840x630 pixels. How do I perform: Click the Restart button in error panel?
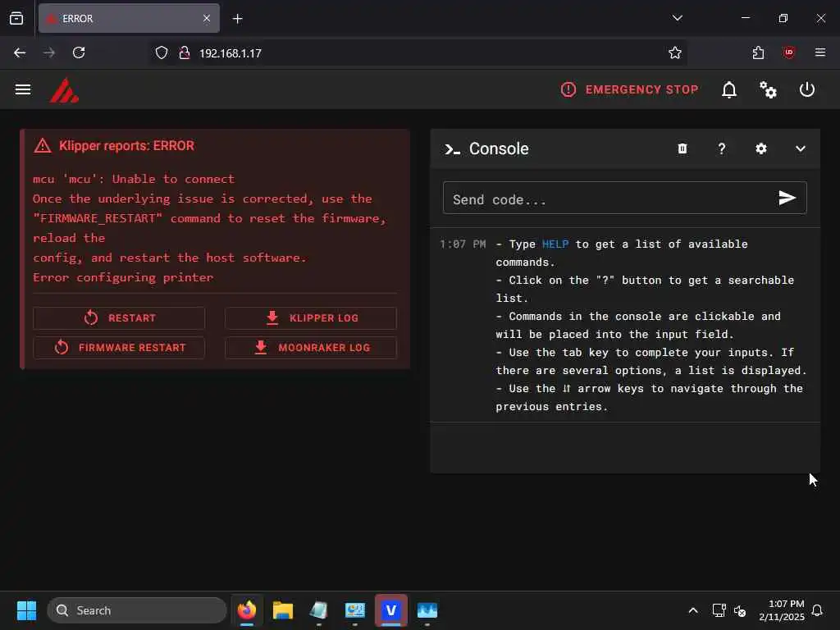click(119, 317)
